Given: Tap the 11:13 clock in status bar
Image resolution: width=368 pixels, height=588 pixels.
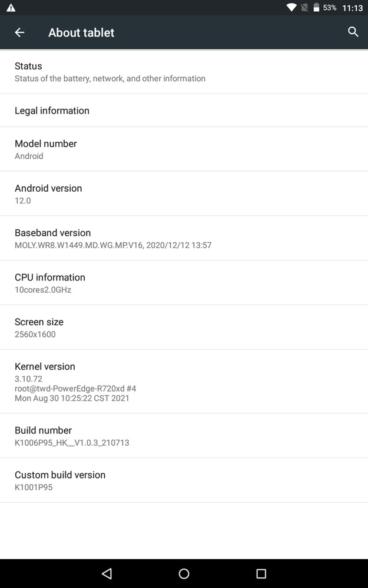Looking at the screenshot, I should [352, 8].
